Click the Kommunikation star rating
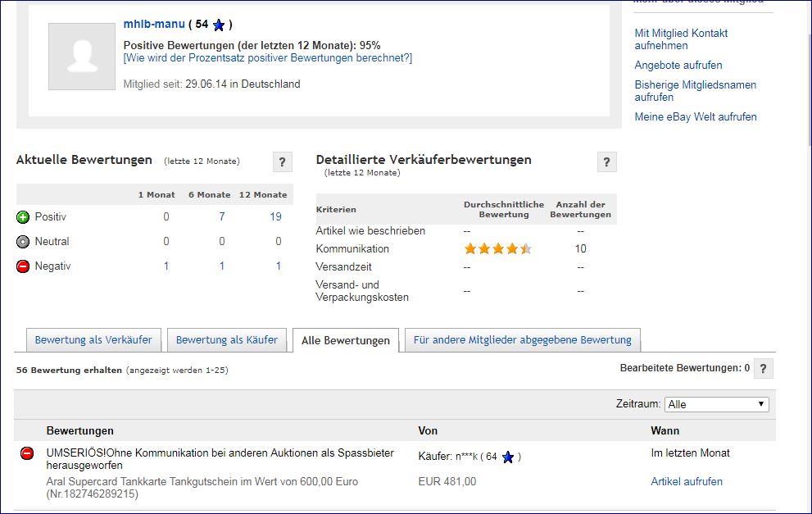Viewport: 812px width, 514px height. (x=497, y=249)
